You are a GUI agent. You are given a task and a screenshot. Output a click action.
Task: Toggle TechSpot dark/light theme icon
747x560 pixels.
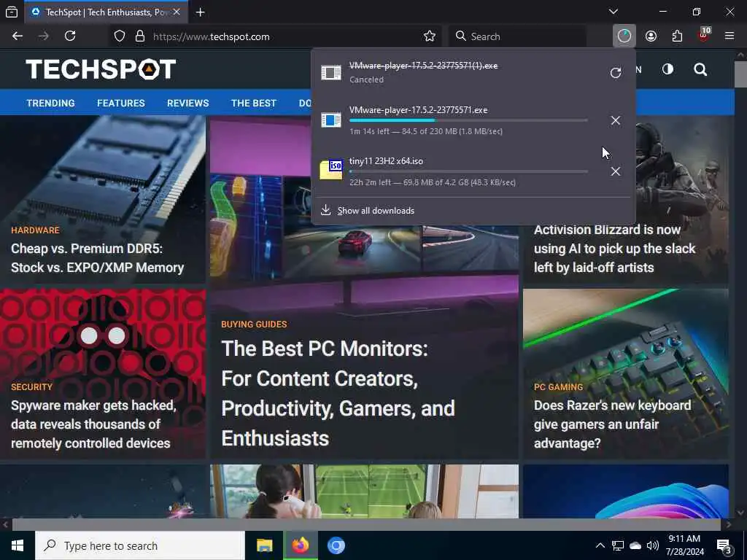pyautogui.click(x=667, y=69)
